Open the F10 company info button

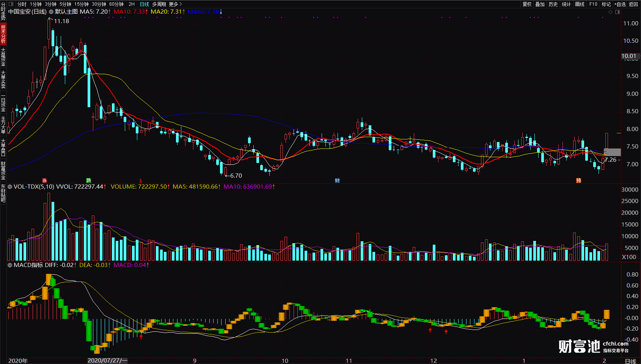click(593, 4)
